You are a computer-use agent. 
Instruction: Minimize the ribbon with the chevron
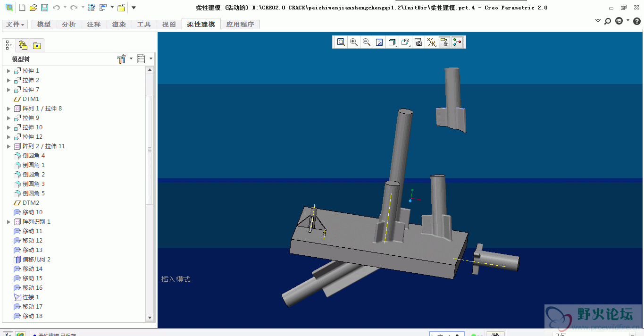click(x=598, y=21)
